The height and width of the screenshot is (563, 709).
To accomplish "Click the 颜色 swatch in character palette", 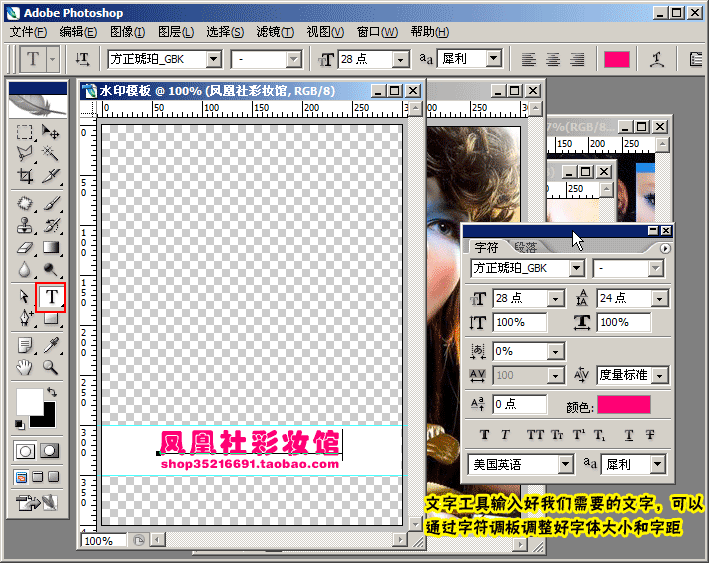I will coord(624,405).
